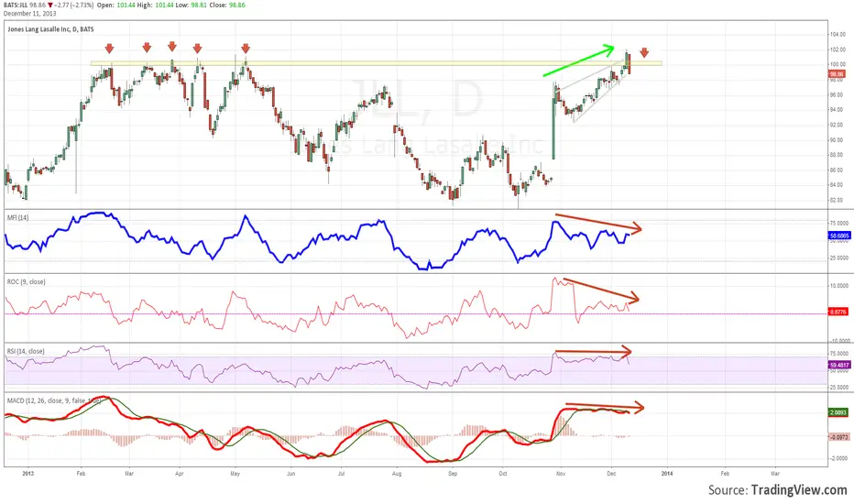The image size is (854, 504).
Task: Click the 75.0000 level on MFI axis
Action: [x=838, y=223]
